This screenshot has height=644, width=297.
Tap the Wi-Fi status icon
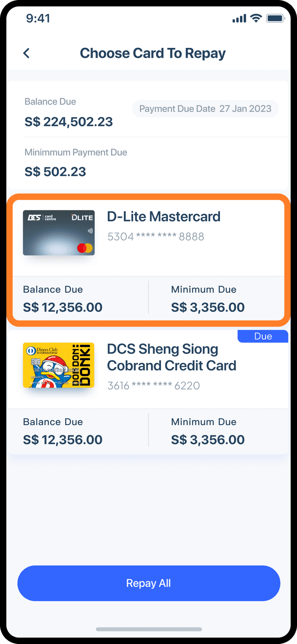(256, 18)
